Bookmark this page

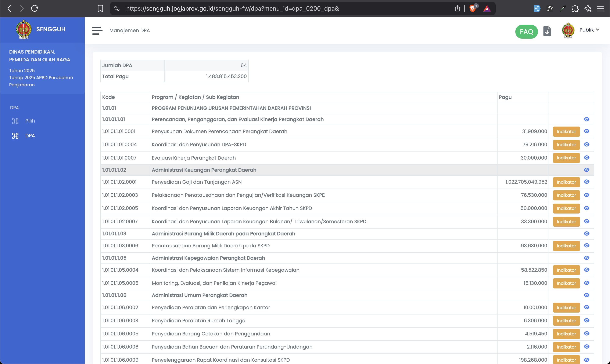tap(100, 9)
